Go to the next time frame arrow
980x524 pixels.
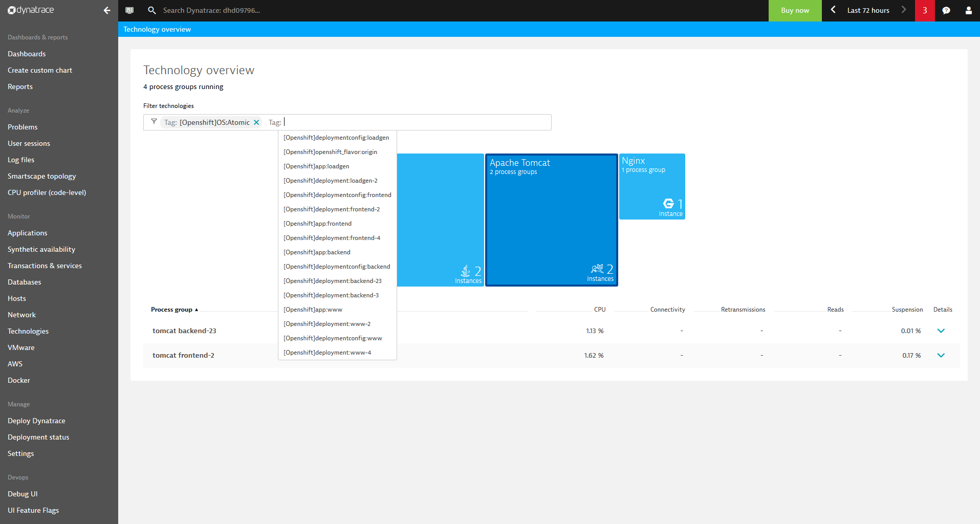click(904, 10)
